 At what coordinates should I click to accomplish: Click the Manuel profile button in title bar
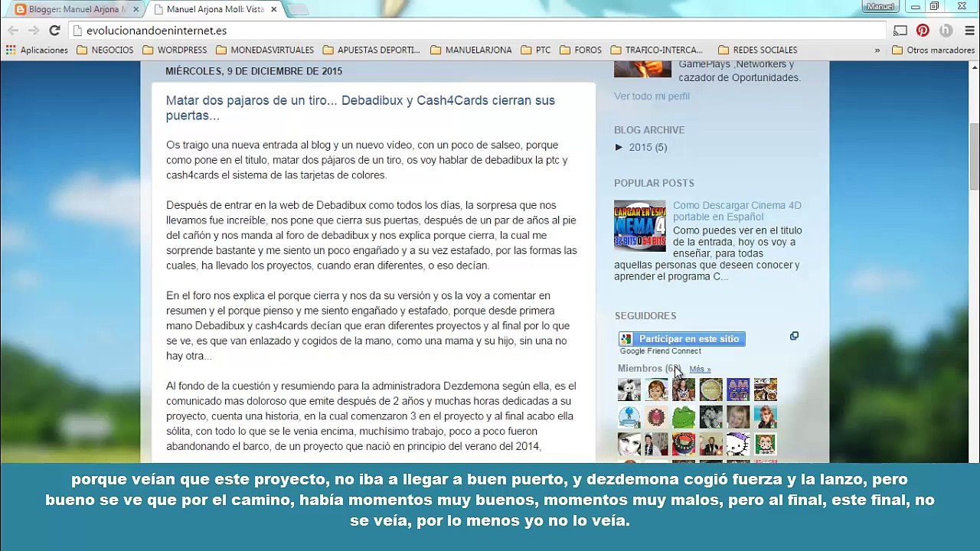pos(880,6)
